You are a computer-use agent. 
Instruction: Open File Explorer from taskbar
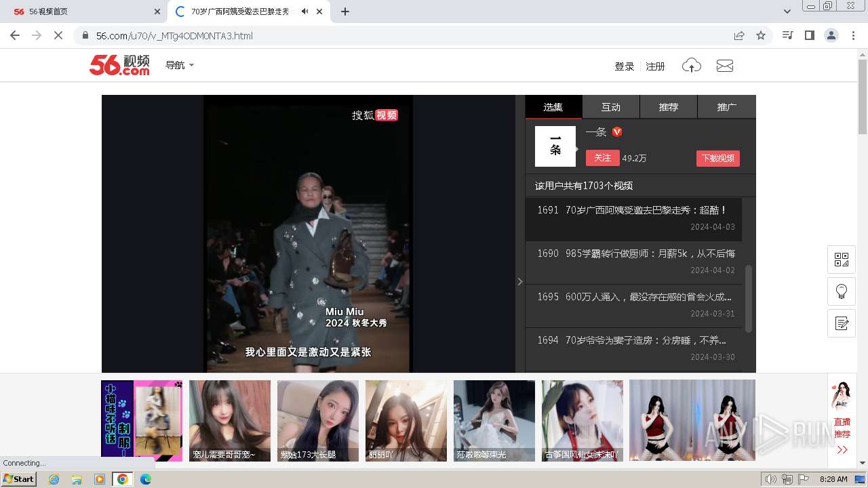pos(77,479)
